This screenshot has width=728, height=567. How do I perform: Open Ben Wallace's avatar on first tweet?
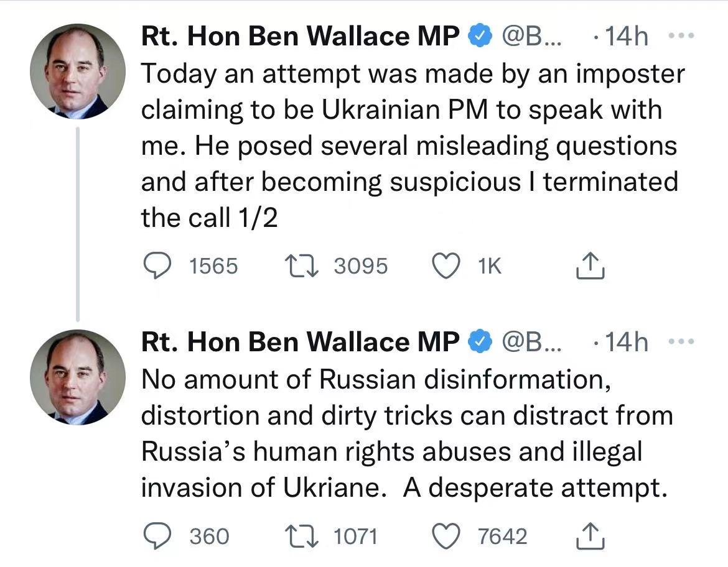78,71
